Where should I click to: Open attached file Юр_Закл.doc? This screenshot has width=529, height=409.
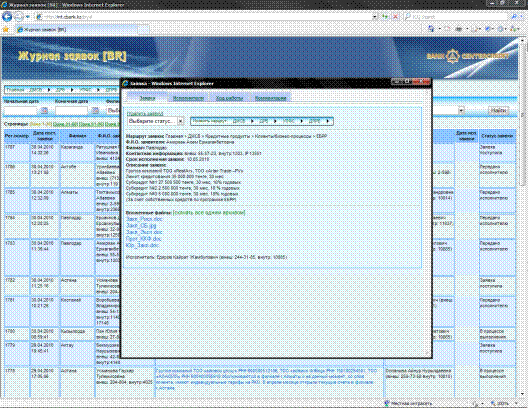click(142, 245)
